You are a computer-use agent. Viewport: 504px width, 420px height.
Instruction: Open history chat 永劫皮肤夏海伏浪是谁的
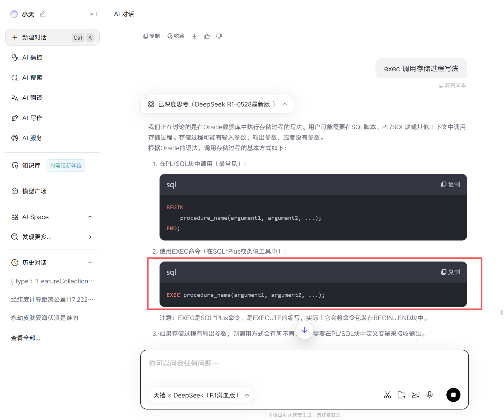(x=45, y=318)
